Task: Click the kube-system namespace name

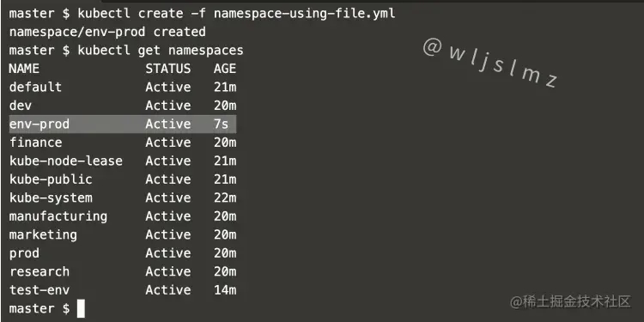Action: pyautogui.click(x=51, y=198)
